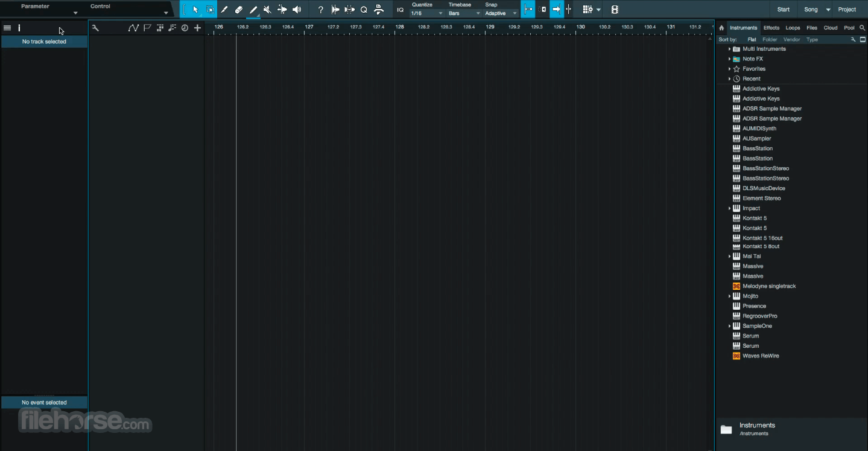Sort the browser by Folder
This screenshot has height=451, width=868.
click(x=770, y=39)
